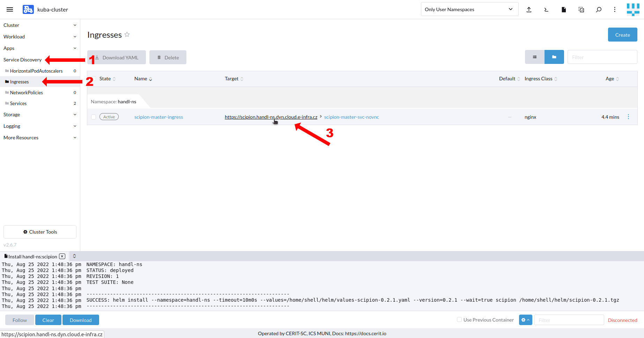This screenshot has width=644, height=338.
Task: Open the hamburger navigation menu
Action: (x=10, y=9)
